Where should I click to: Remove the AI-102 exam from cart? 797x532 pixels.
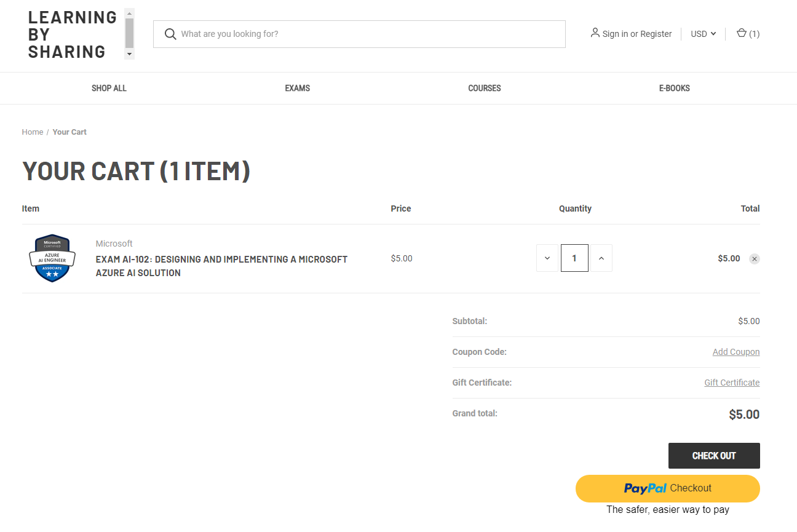click(755, 259)
